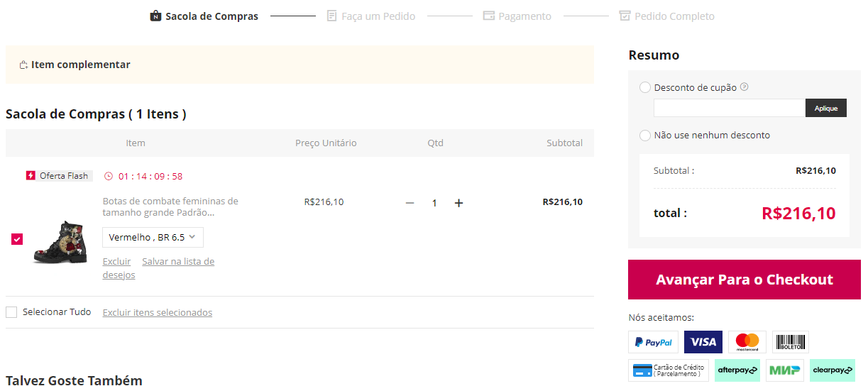Click the Cartão de Crédito Parcelamento icon
868x386 pixels.
669,370
